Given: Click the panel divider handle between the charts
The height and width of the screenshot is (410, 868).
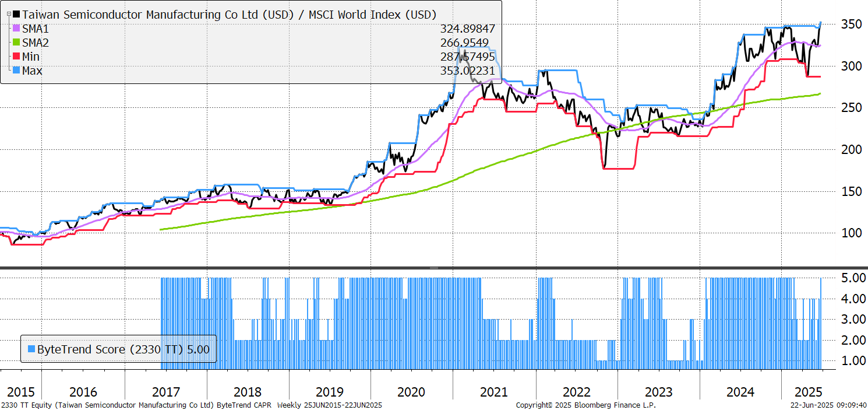Looking at the screenshot, I should 434,268.
